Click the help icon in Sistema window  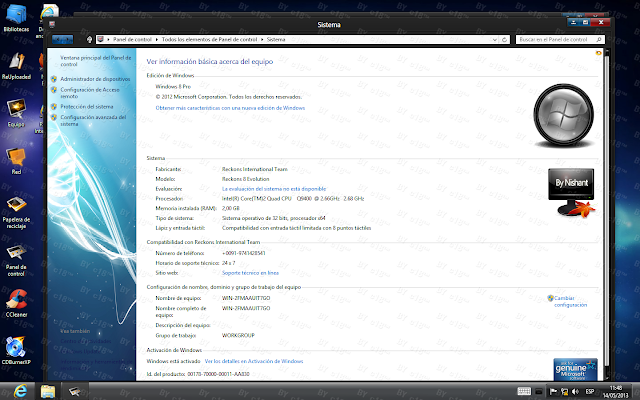click(598, 53)
